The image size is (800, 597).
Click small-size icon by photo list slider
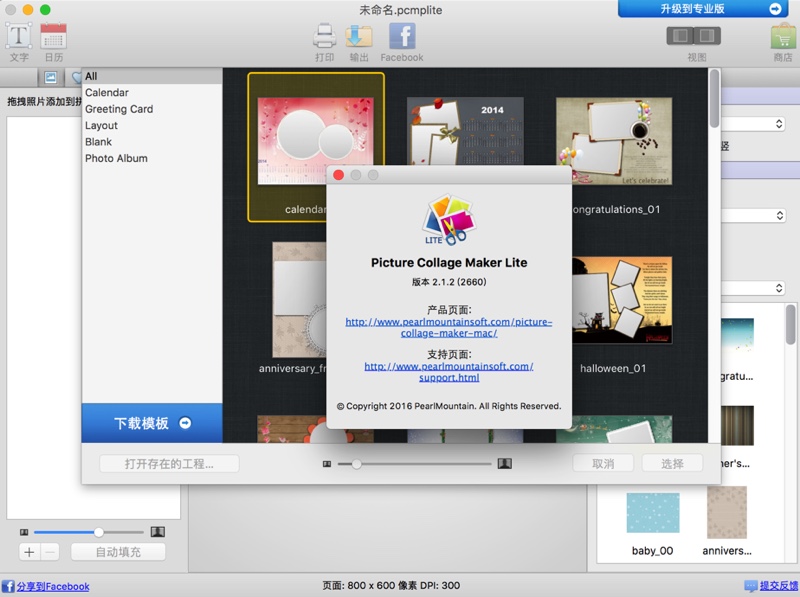tap(24, 532)
